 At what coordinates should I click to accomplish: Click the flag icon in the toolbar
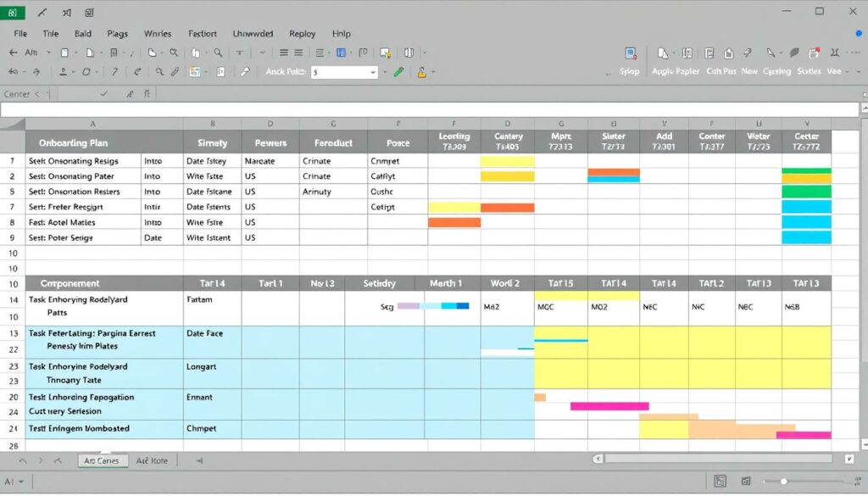pos(363,53)
